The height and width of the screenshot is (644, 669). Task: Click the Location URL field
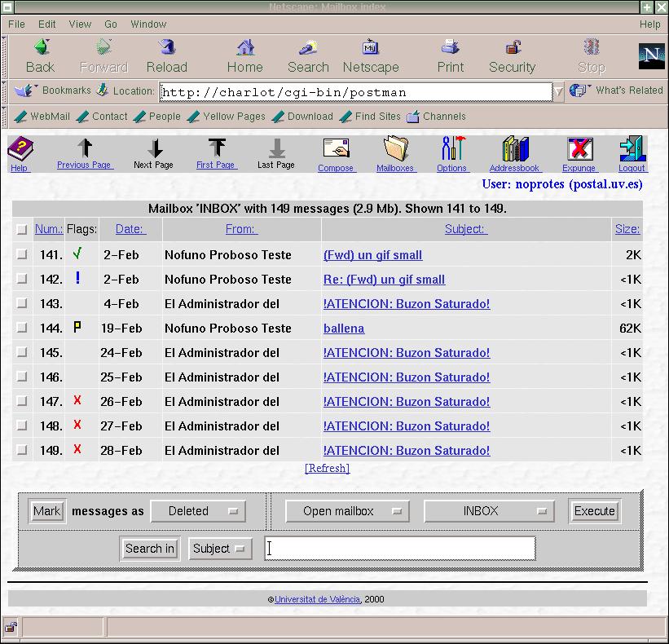356,92
